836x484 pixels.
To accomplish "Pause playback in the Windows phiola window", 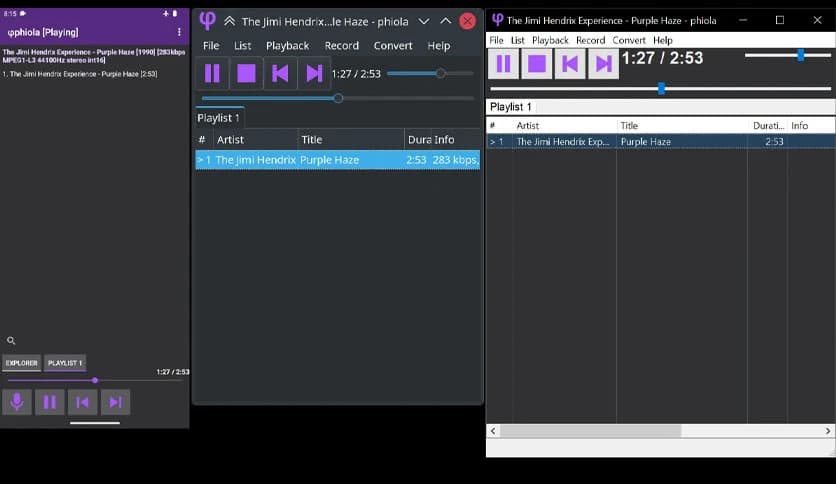I will (503, 64).
